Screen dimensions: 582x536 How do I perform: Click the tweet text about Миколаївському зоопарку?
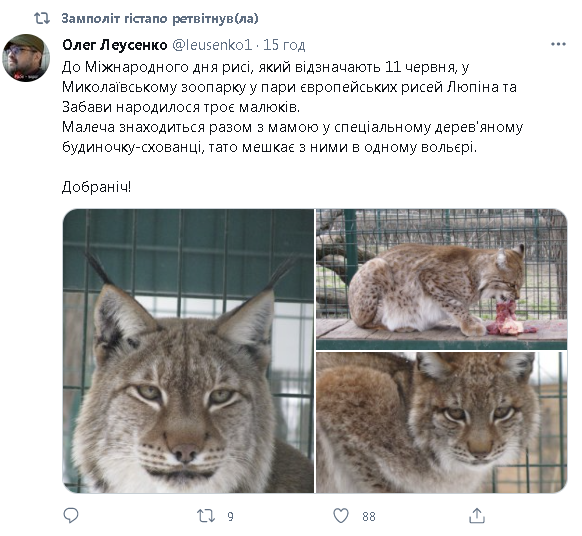[x=289, y=87]
